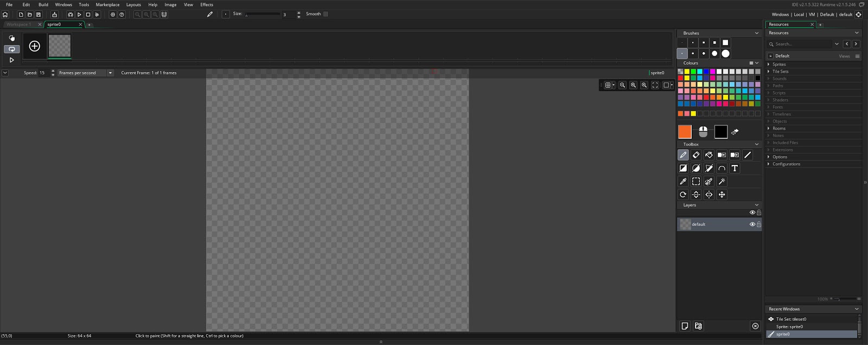Image resolution: width=868 pixels, height=345 pixels.
Task: Toggle lock for all layers header
Action: (x=759, y=213)
